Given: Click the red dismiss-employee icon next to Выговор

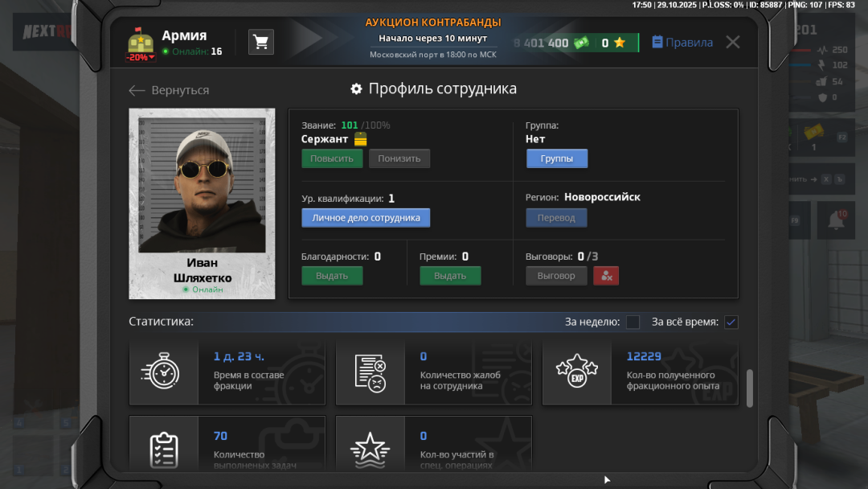Looking at the screenshot, I should click(x=606, y=275).
